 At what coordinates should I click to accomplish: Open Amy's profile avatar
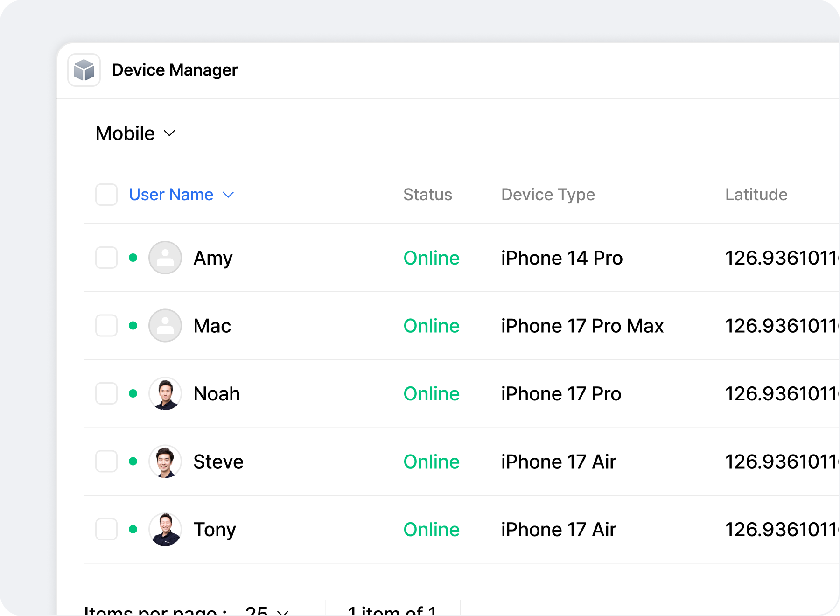click(x=165, y=258)
